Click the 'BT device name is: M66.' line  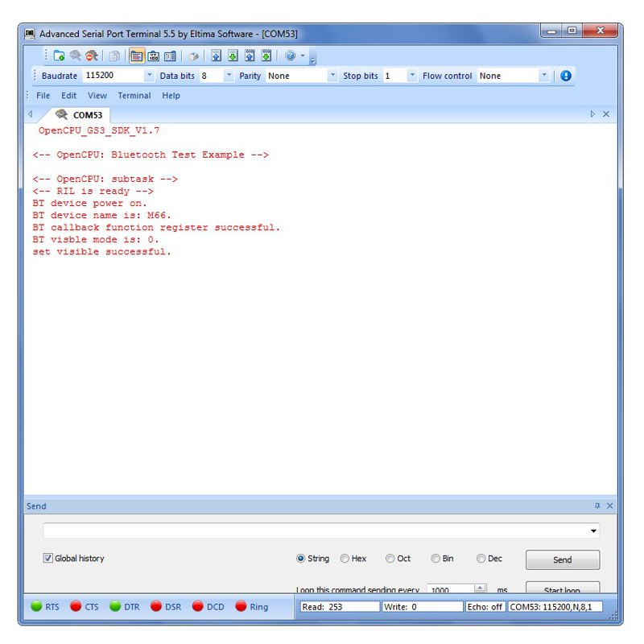click(101, 215)
